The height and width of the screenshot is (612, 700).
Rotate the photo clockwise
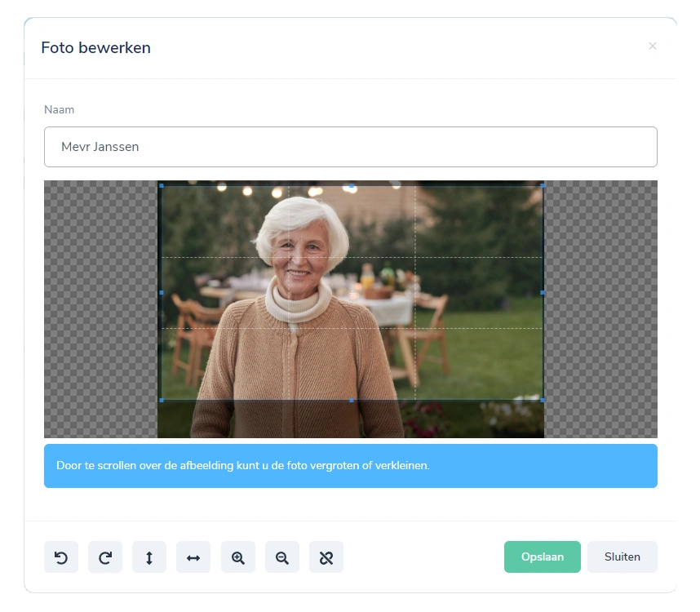pyautogui.click(x=105, y=557)
